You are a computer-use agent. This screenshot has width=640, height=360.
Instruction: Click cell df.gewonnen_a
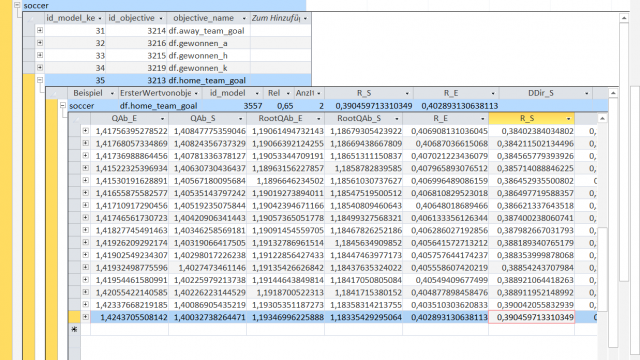[208, 43]
